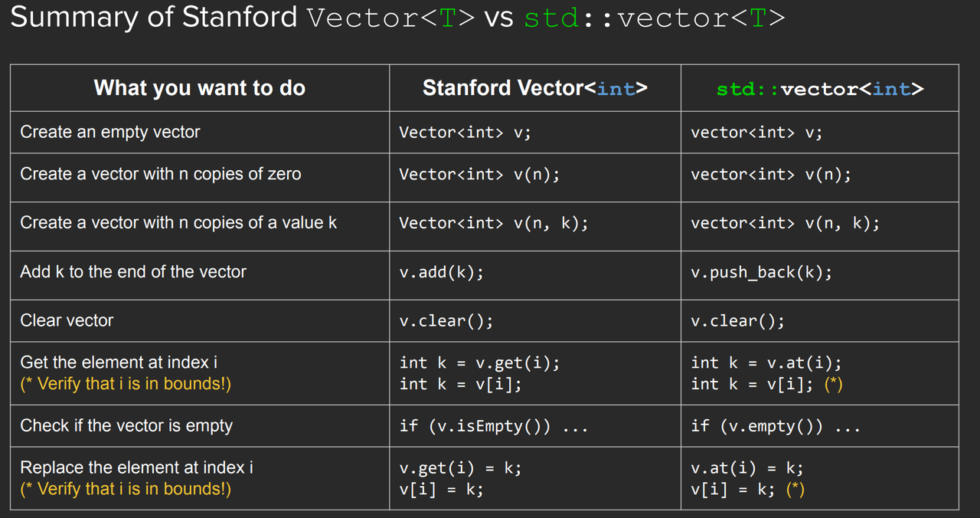Click the 'v.push_back(k);' code cell
The height and width of the screenshot is (518, 980).
click(x=761, y=272)
